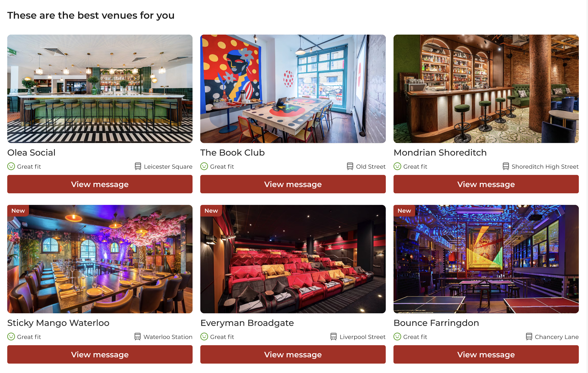Open the Everyman Broadgate cinema photo

(293, 259)
